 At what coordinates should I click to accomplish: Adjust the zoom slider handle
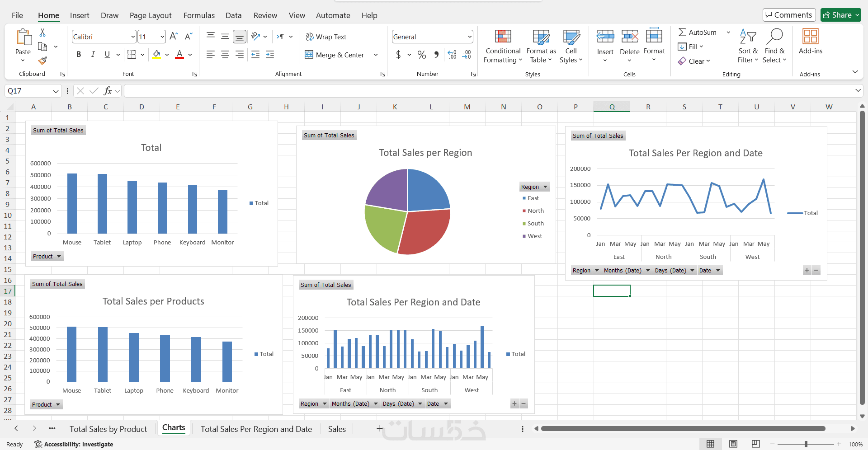806,444
